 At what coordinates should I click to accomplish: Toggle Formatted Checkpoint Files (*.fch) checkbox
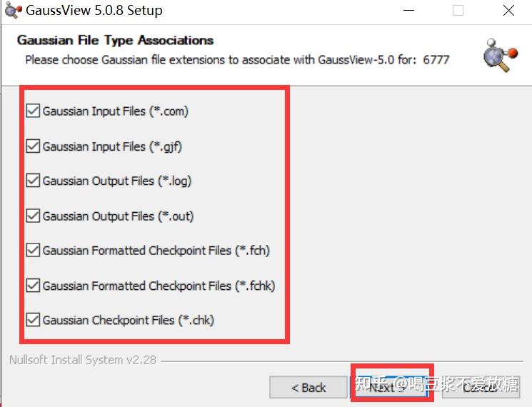click(33, 250)
